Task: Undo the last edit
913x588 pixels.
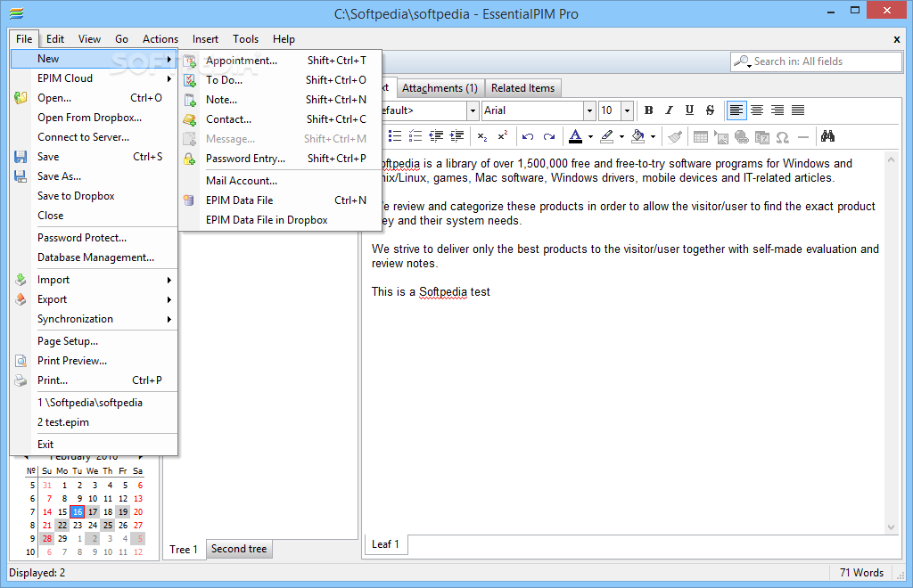Action: 528,136
